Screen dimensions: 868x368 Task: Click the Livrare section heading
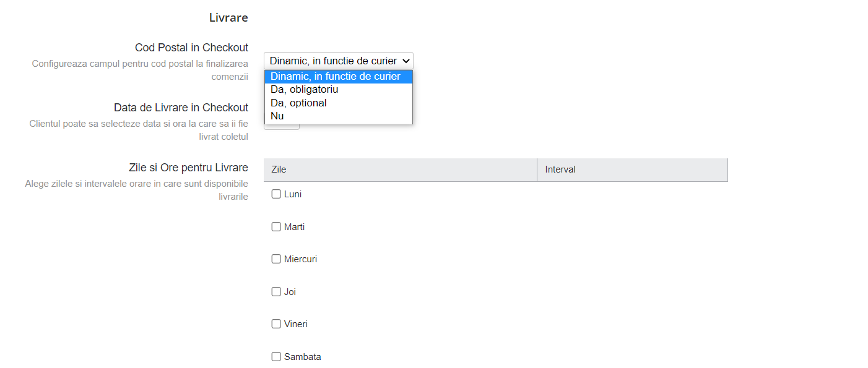coord(228,18)
